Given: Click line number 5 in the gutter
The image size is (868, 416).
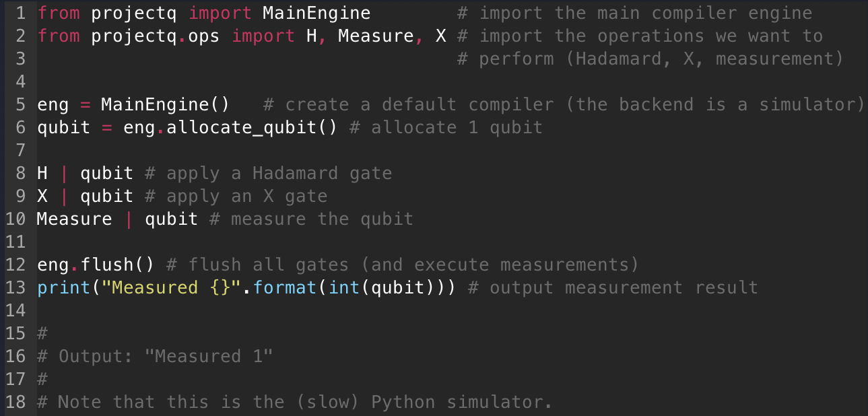Looking at the screenshot, I should coord(20,104).
